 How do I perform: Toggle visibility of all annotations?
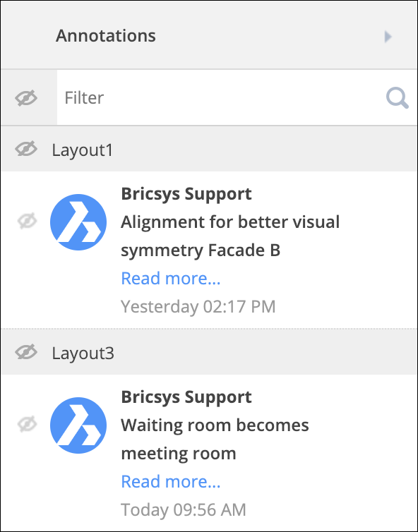tap(26, 98)
